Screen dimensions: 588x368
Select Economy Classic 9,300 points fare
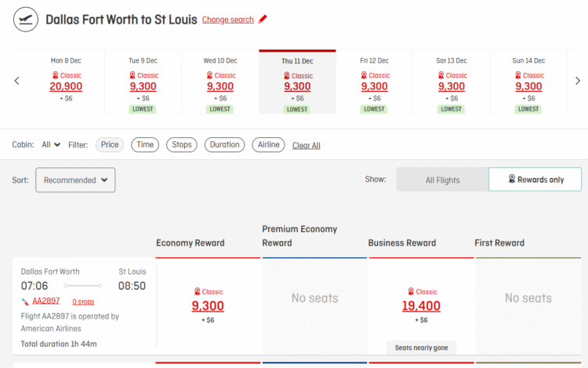[x=208, y=306]
